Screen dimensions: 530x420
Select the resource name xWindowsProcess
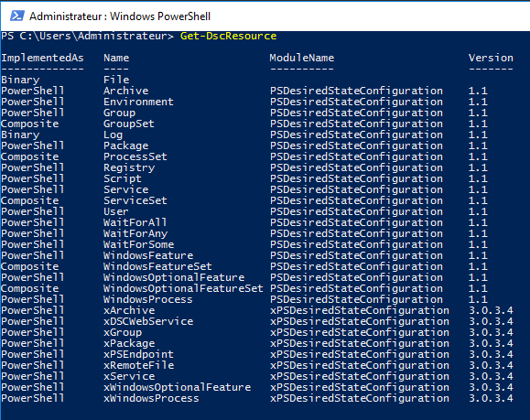[x=151, y=398]
